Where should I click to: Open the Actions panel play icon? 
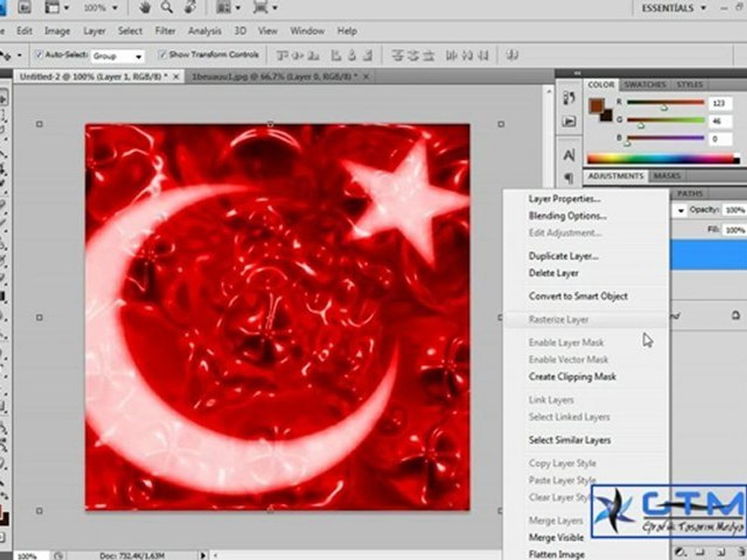coord(569,121)
